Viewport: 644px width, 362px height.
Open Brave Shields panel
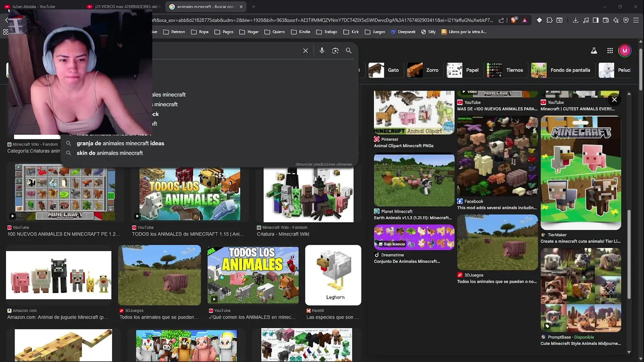click(x=514, y=20)
